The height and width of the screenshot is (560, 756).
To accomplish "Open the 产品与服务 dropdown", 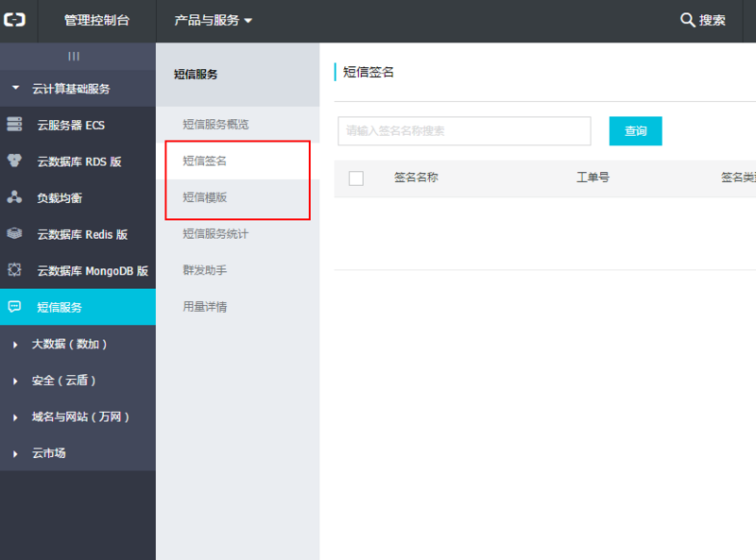I will [214, 20].
